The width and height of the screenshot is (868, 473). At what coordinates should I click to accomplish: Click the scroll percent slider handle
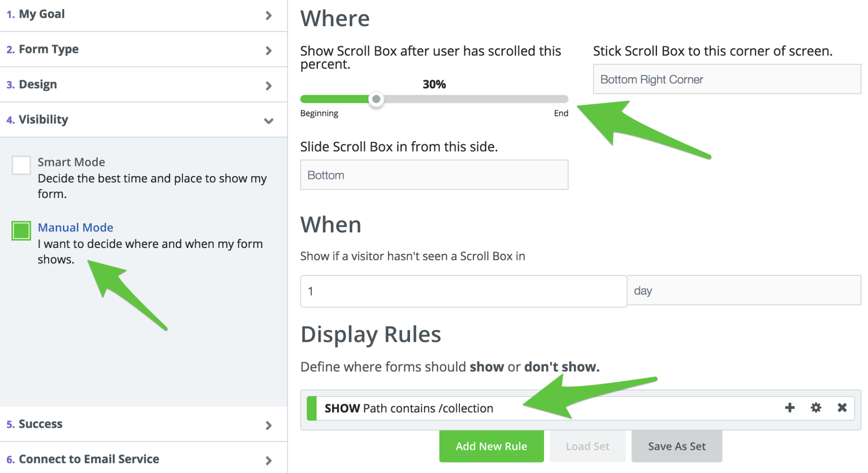pyautogui.click(x=376, y=99)
